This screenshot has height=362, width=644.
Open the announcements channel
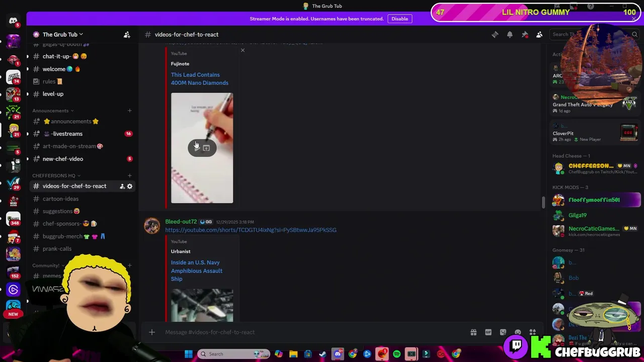pyautogui.click(x=80, y=121)
